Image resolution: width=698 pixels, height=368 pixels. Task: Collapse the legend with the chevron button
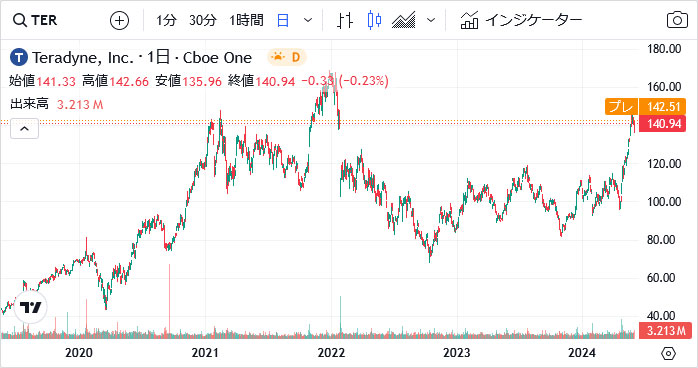[x=24, y=129]
